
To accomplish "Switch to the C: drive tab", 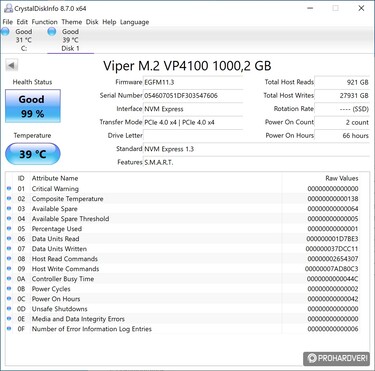I will coord(23,40).
